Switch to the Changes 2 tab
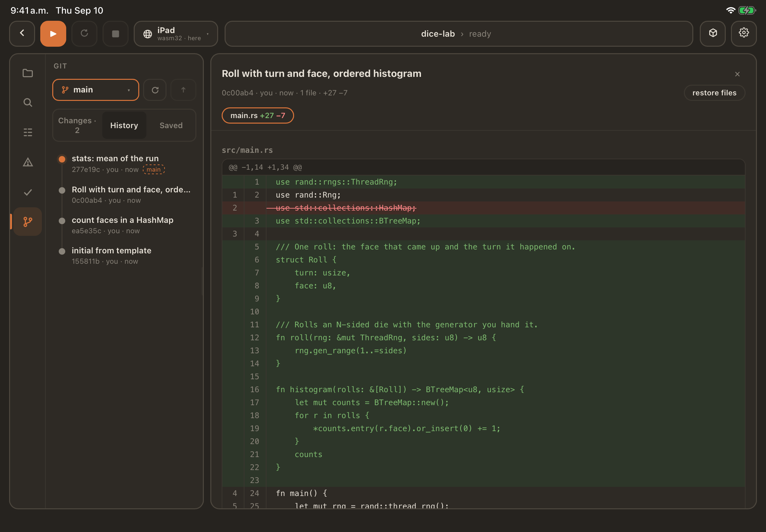Viewport: 766px width, 532px height. (77, 125)
